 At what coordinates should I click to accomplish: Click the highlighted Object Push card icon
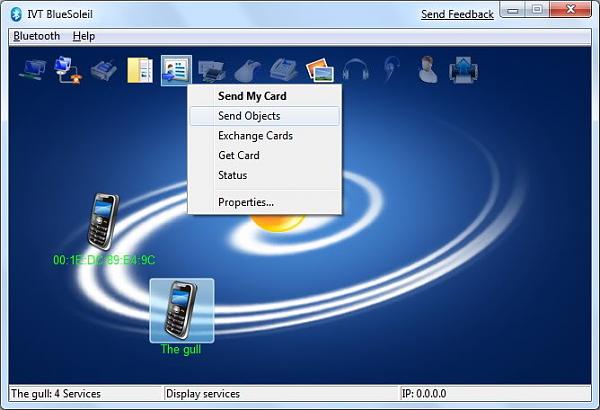coord(176,70)
